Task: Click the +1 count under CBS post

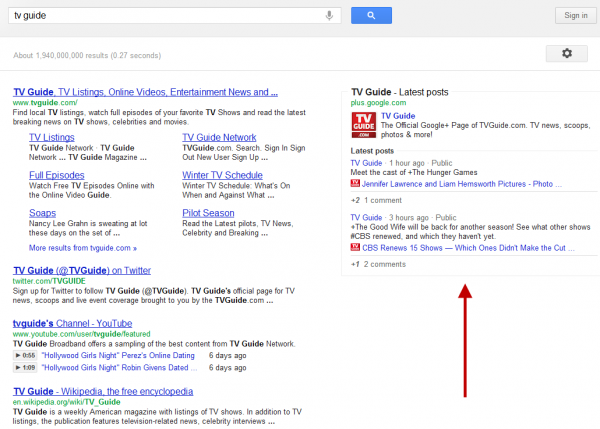Action: (355, 264)
